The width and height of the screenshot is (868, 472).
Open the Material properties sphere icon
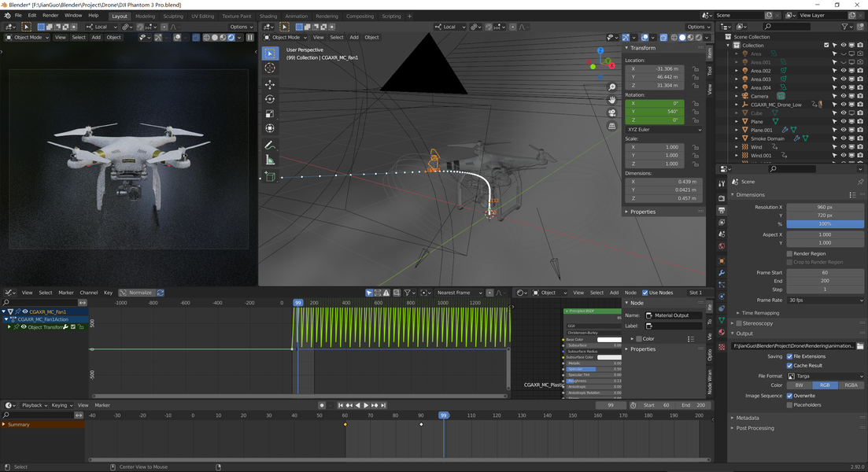[x=722, y=333]
